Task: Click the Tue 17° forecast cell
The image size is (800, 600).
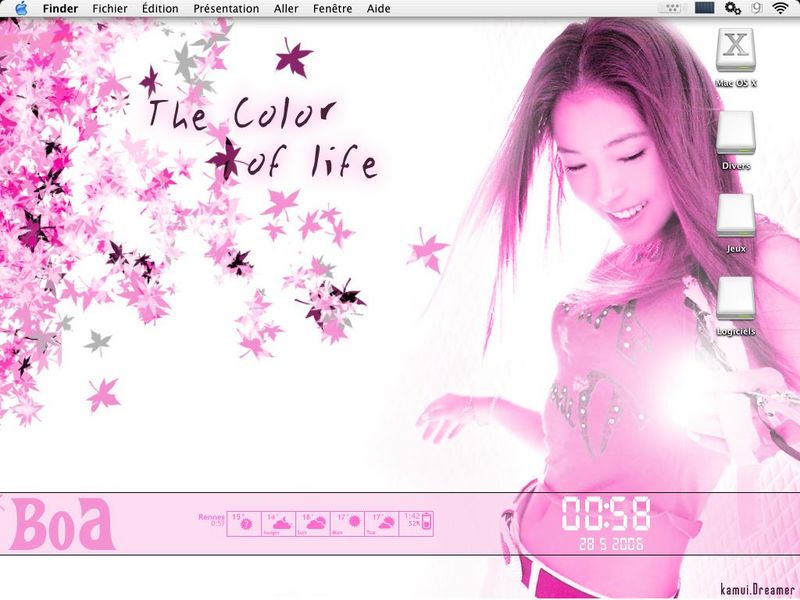Action: click(382, 523)
